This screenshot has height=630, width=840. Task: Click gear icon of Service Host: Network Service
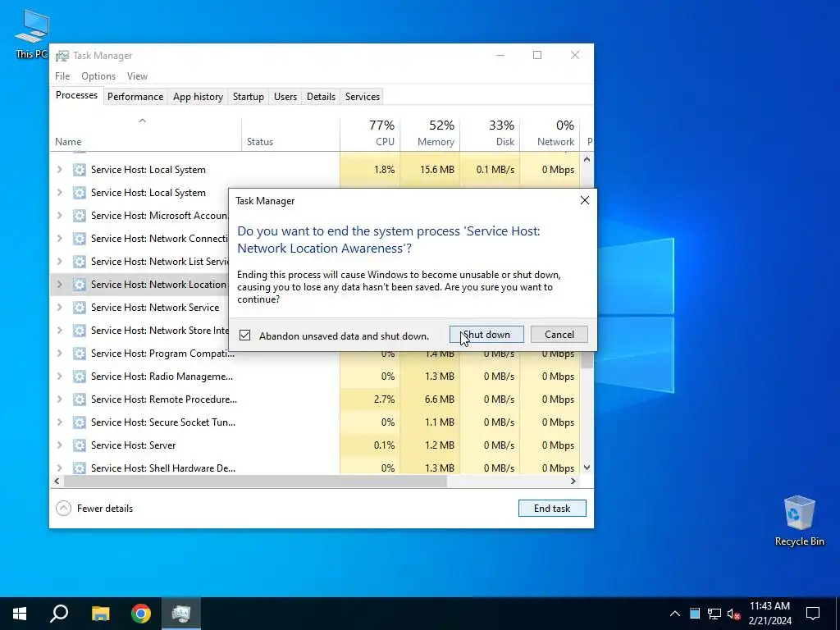point(80,308)
